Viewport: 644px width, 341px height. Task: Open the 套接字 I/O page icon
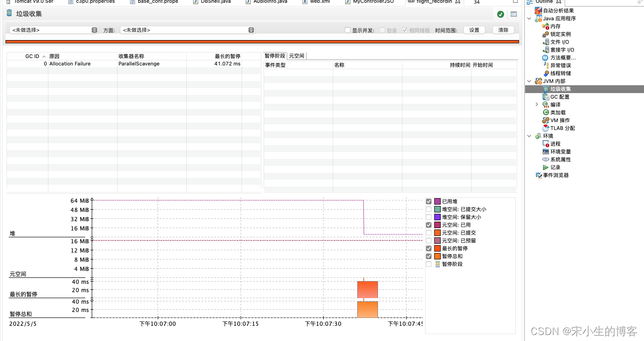click(x=546, y=50)
